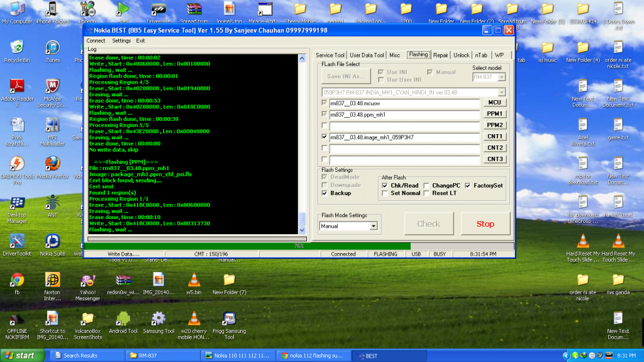Enable the ChangePC checkbox
The height and width of the screenshot is (362, 644).
(427, 186)
